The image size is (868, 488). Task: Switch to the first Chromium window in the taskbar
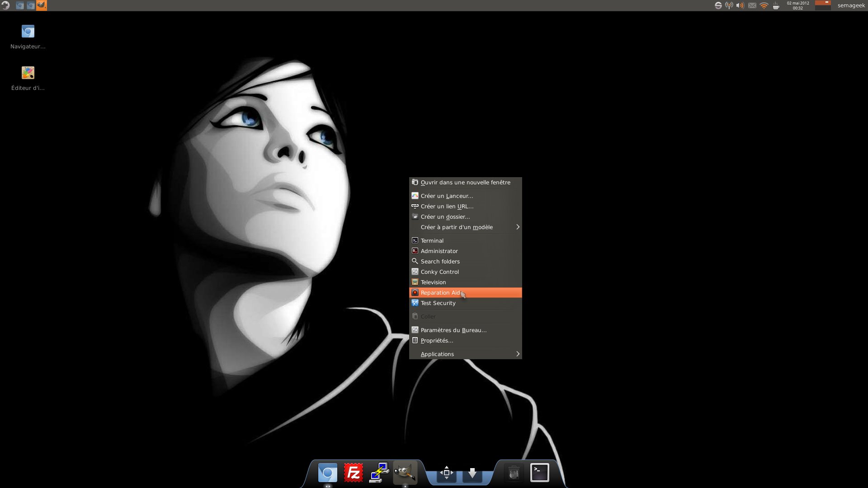pyautogui.click(x=20, y=5)
